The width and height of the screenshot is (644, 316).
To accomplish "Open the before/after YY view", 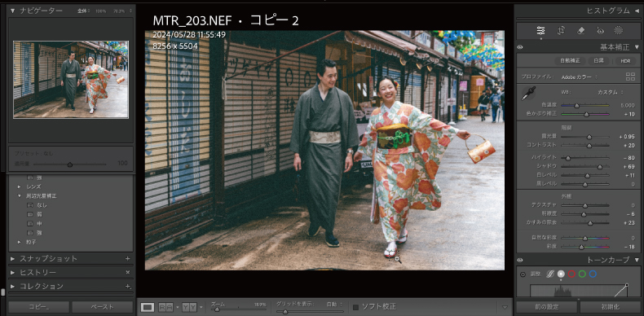I will (x=189, y=307).
